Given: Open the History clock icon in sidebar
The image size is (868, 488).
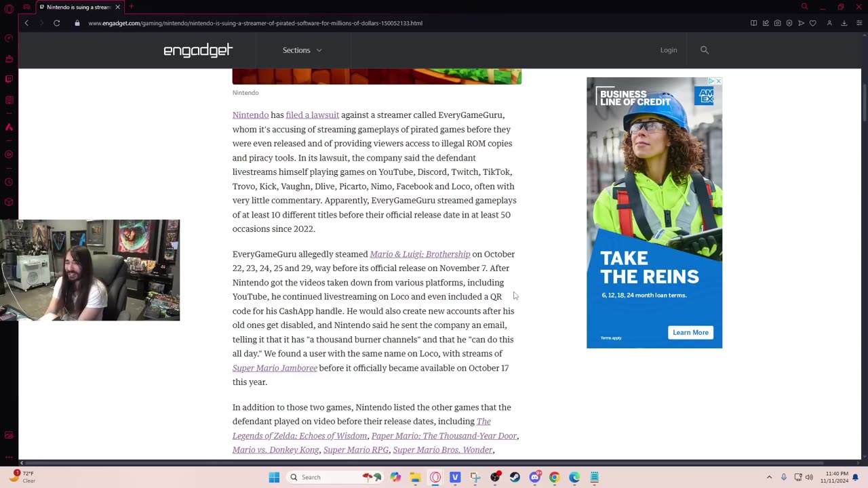Looking at the screenshot, I should pyautogui.click(x=9, y=182).
